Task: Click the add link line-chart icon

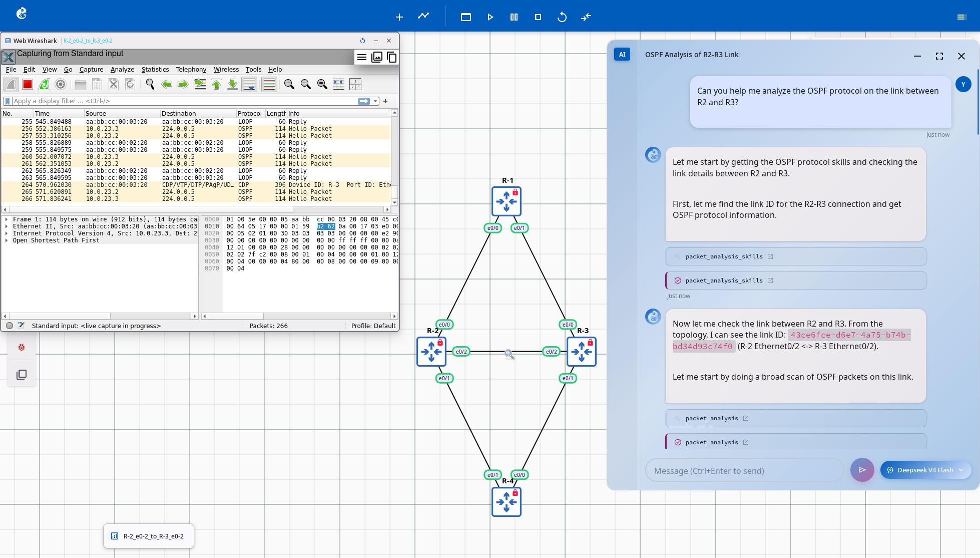Action: tap(423, 16)
